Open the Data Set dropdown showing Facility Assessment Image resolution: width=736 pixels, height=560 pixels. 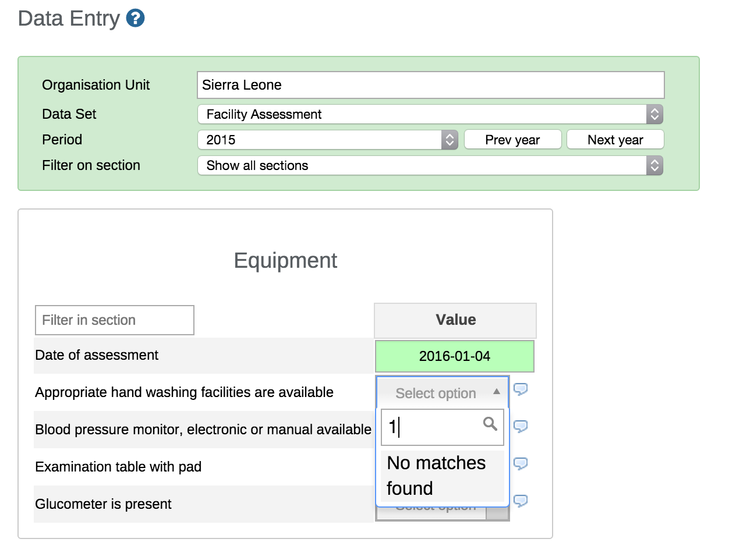click(x=430, y=114)
